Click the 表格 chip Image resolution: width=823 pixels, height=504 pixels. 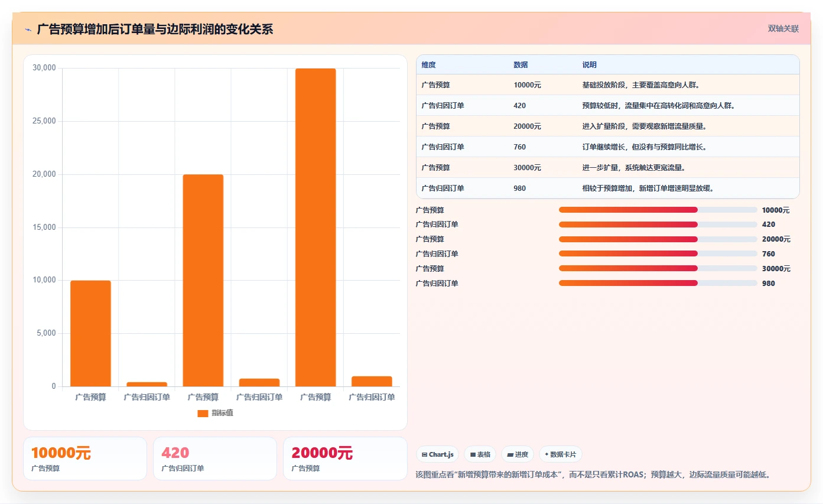[480, 454]
